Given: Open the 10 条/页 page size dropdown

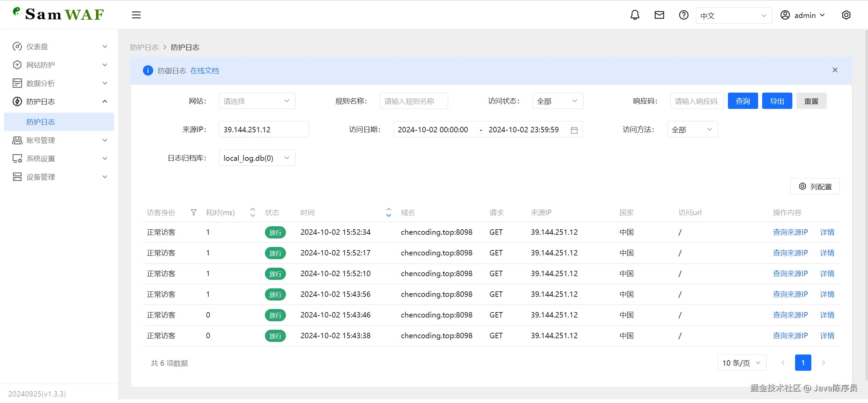Looking at the screenshot, I should pos(741,363).
